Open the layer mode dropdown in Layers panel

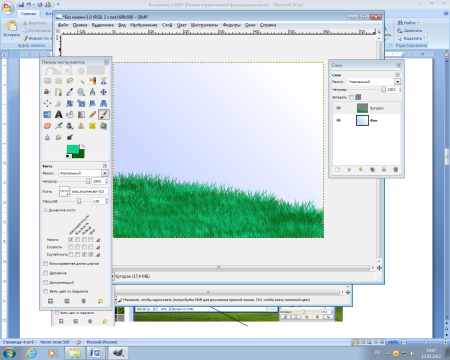tap(397, 82)
